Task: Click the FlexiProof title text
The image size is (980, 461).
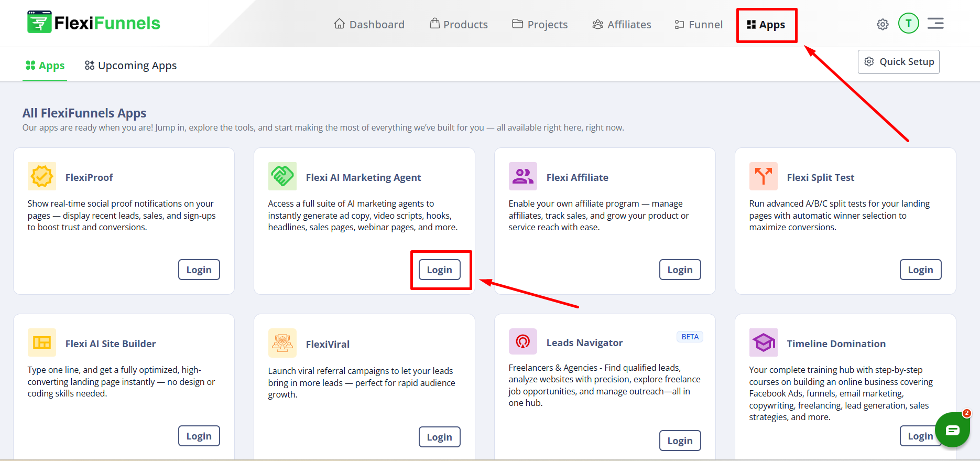Action: (x=89, y=177)
